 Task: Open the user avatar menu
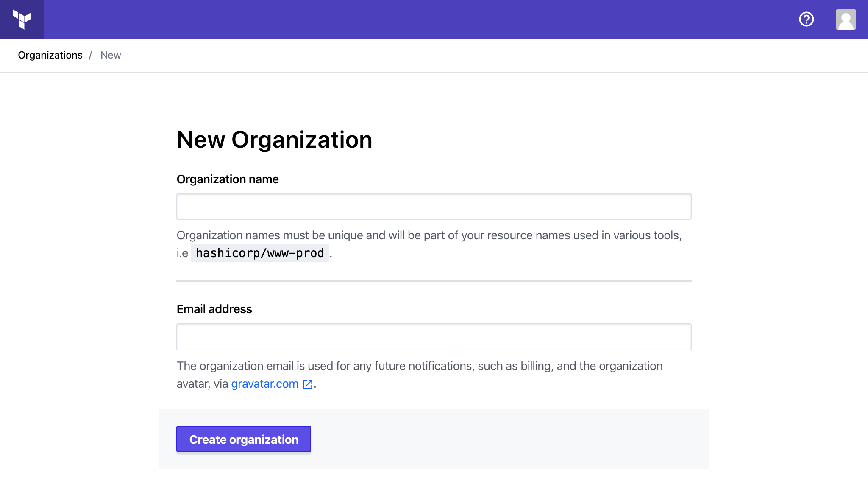point(846,20)
